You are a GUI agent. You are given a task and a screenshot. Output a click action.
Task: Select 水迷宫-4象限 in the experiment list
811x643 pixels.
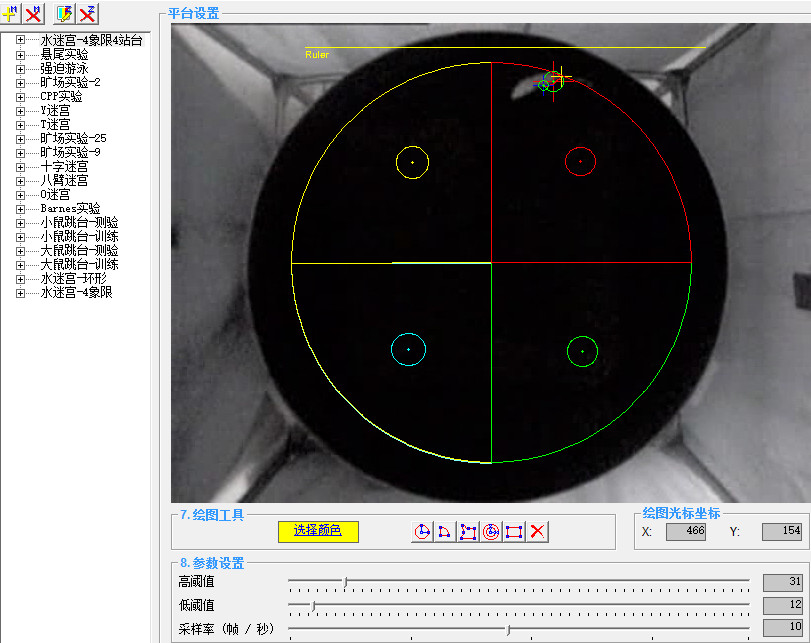click(x=76, y=292)
